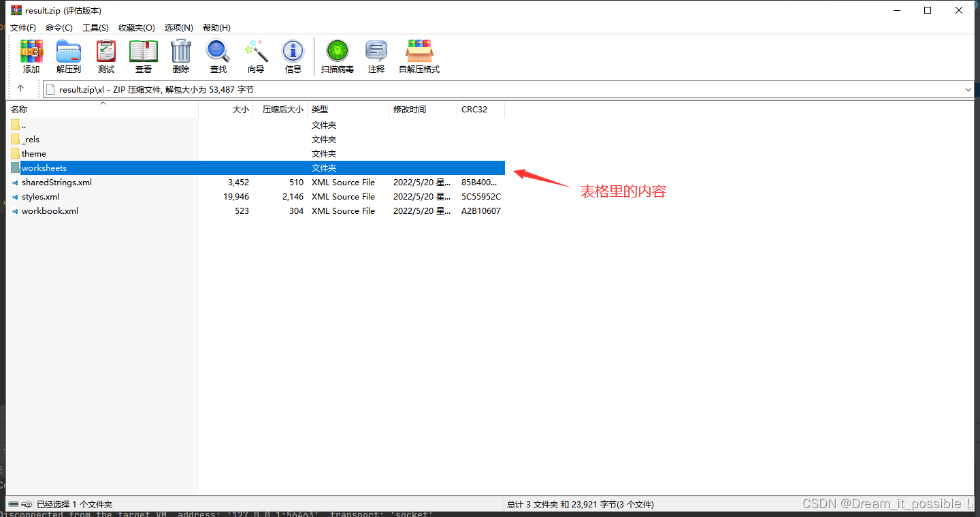Open the 查找 (Find) search tool
The width and height of the screenshot is (980, 517).
(x=218, y=56)
